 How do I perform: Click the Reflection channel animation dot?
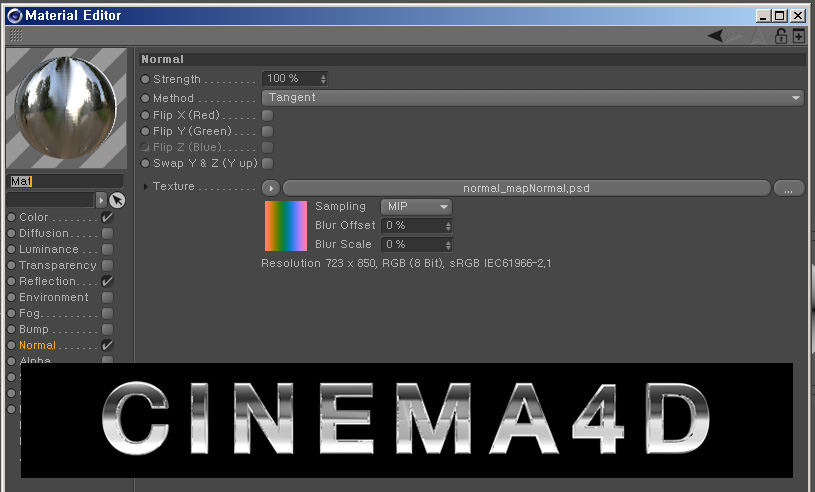click(x=11, y=281)
